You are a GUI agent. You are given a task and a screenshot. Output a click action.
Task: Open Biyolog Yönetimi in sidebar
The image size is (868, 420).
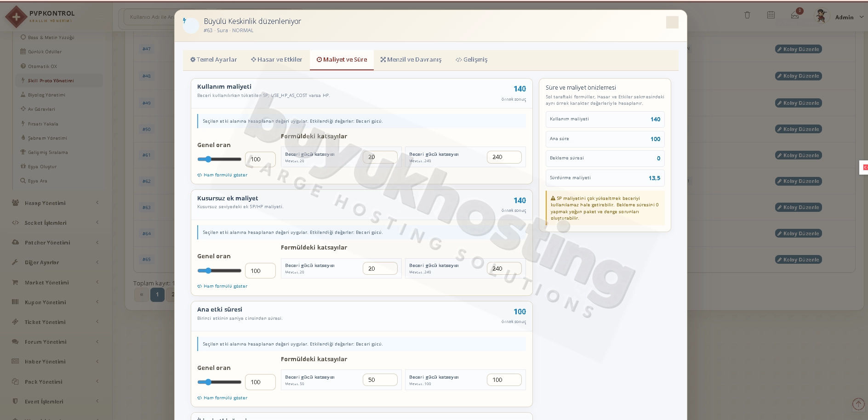pos(46,95)
